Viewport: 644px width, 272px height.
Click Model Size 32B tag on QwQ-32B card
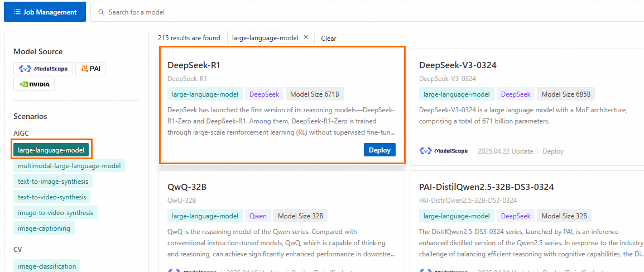(301, 216)
